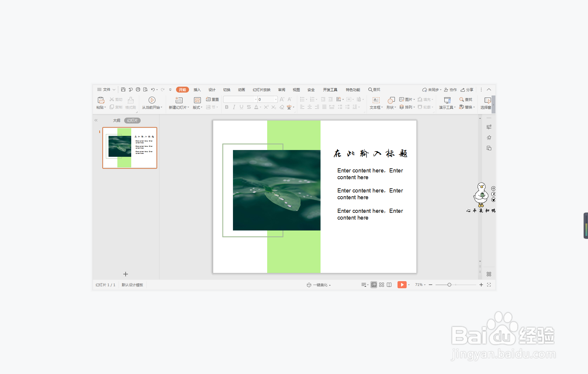
Task: Open Print Preview from quick access toolbar
Action: pos(145,90)
